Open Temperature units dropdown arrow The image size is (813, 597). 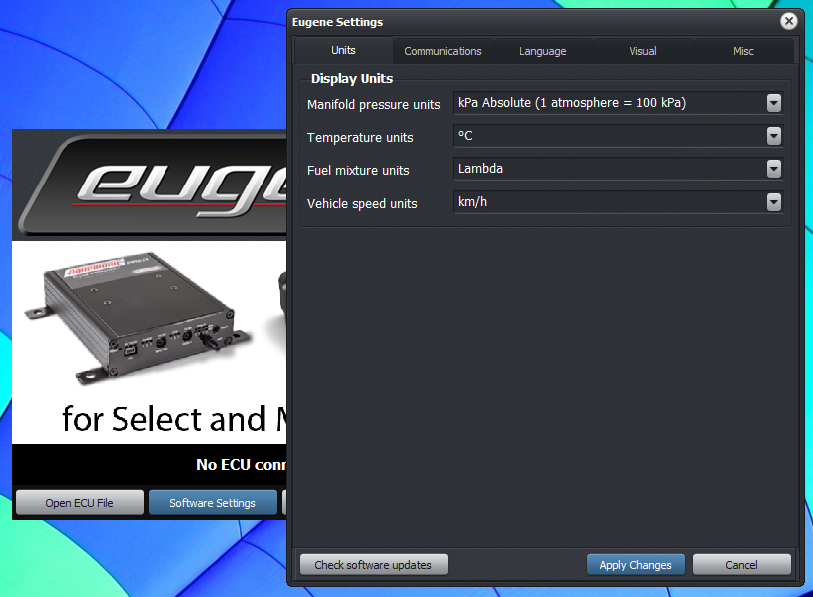tap(774, 136)
